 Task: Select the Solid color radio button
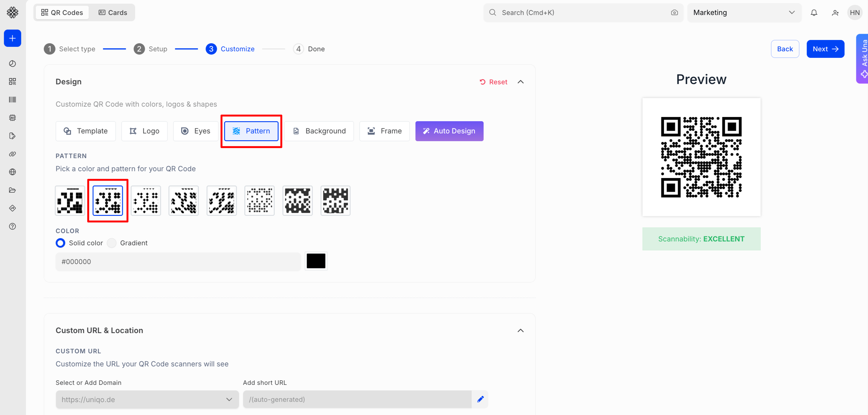point(60,243)
